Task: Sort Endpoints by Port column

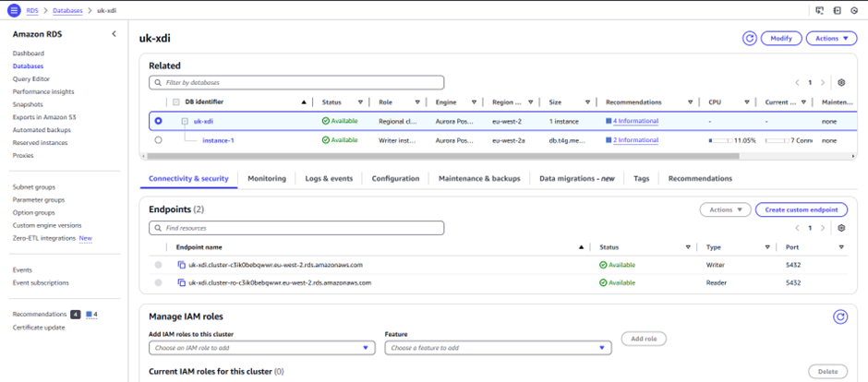Action: pyautogui.click(x=841, y=247)
